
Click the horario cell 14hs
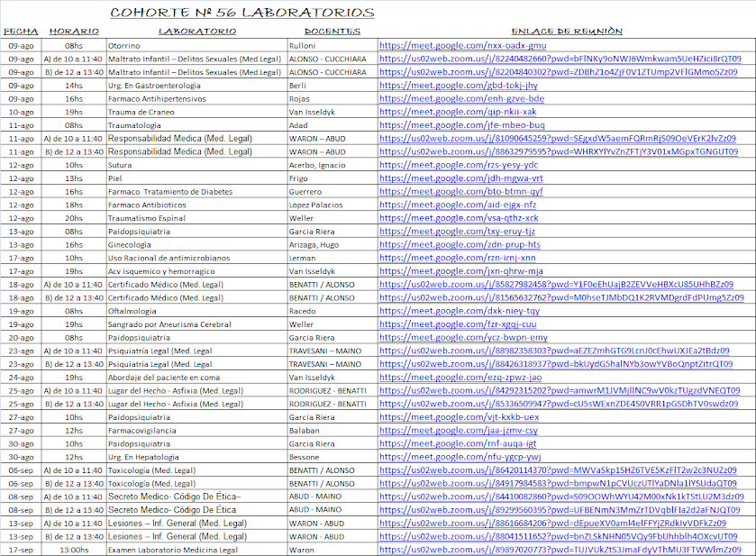point(74,86)
